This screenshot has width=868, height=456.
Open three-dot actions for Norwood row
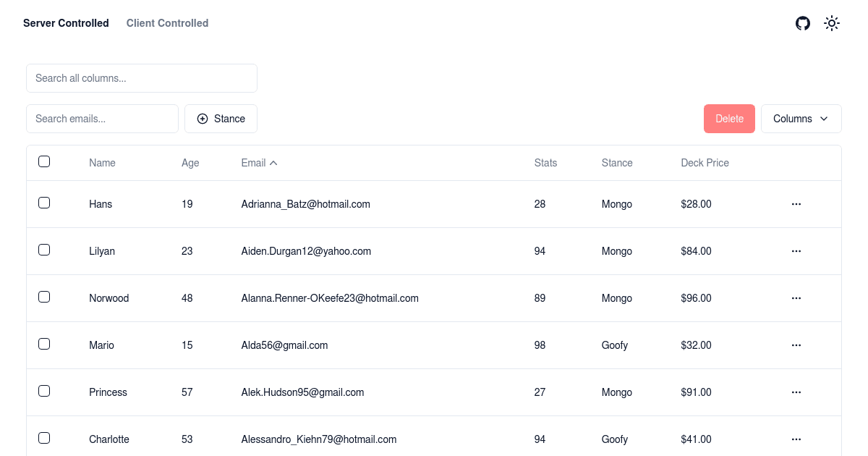[x=796, y=298]
